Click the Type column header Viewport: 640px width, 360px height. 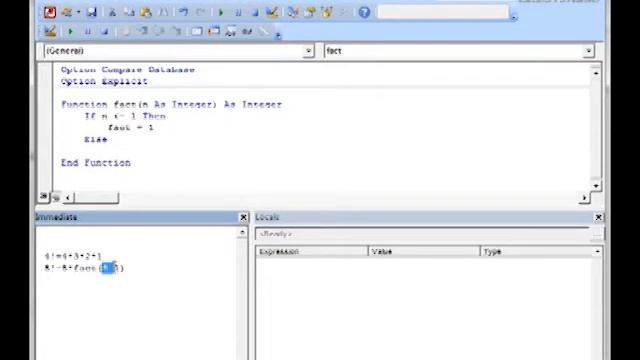click(x=537, y=251)
